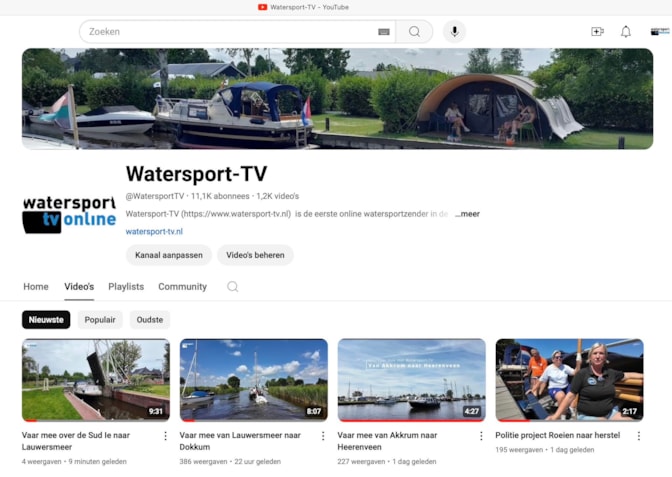672x477 pixels.
Task: Select the Nieuwste sort chip
Action: point(46,320)
